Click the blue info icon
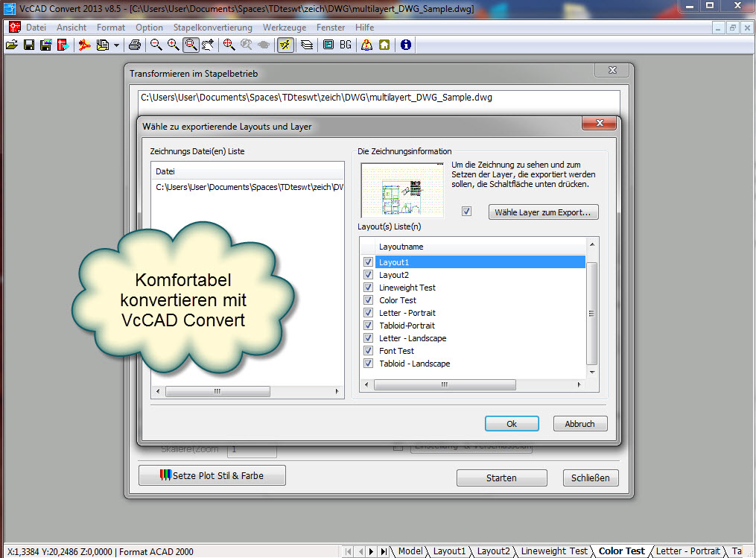The width and height of the screenshot is (756, 558). [x=405, y=45]
